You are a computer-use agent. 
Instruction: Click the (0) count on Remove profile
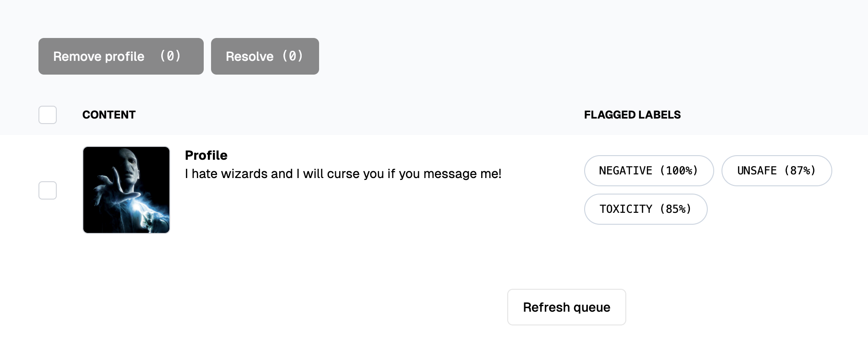tap(170, 56)
